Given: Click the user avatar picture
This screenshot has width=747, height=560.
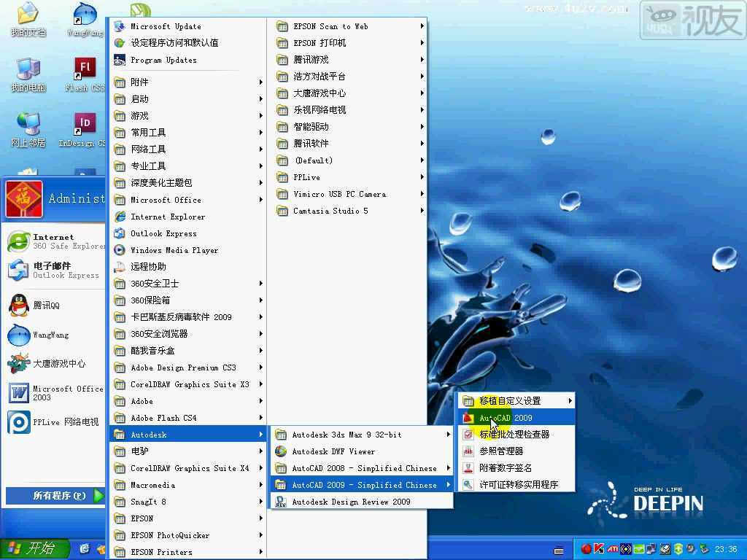Looking at the screenshot, I should pos(24,198).
